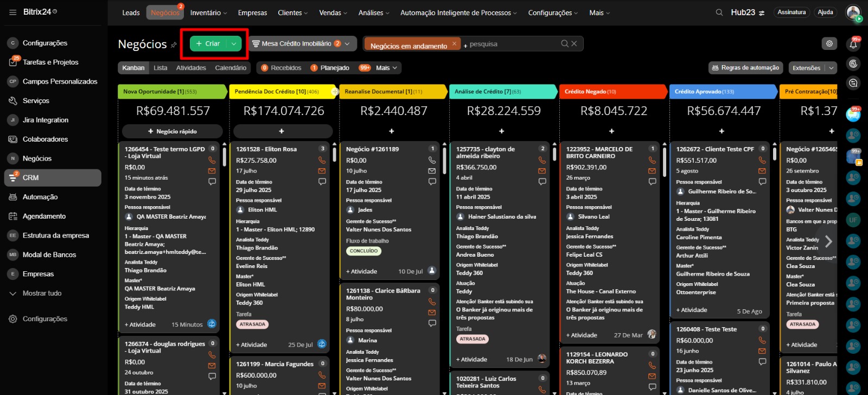Click comment icon on Cliente Teste CPF card
Screen dimensions: 868x395
[x=762, y=182]
